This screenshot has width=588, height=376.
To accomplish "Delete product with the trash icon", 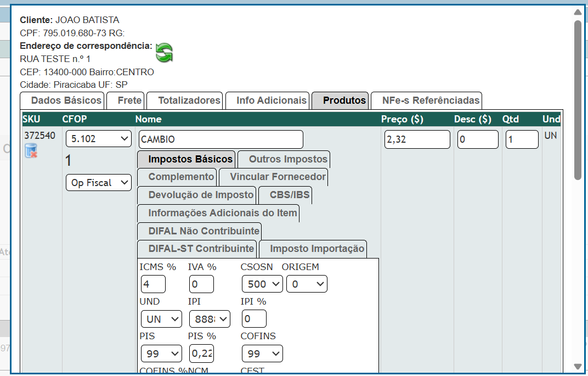I will click(x=31, y=150).
